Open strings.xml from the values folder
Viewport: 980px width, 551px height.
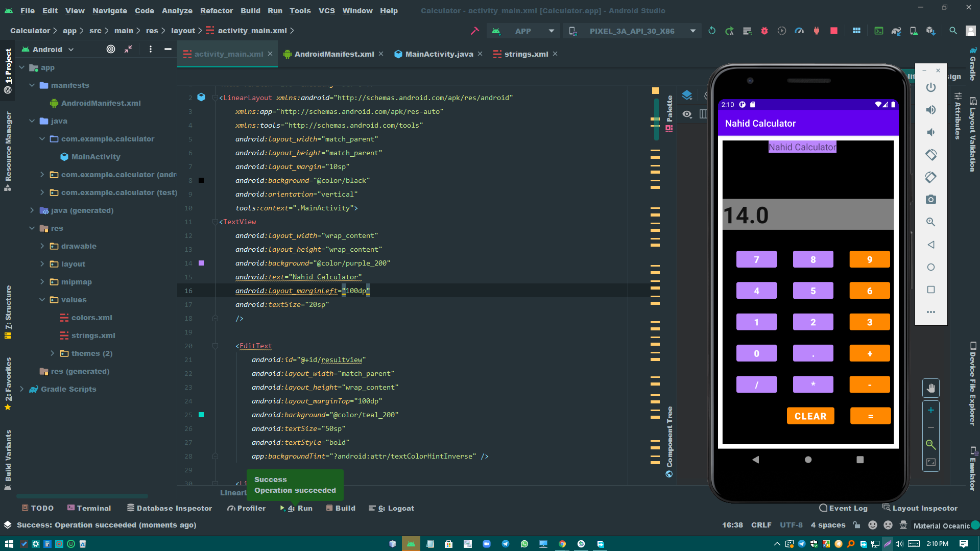point(93,335)
